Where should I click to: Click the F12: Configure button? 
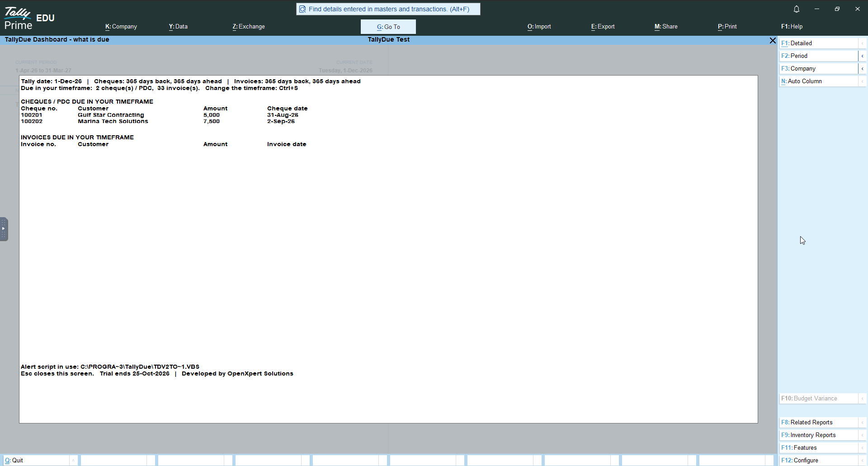(819, 460)
